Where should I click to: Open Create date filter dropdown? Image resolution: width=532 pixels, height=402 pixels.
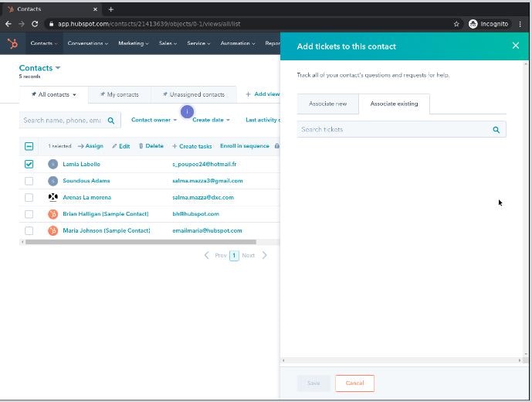click(x=211, y=120)
